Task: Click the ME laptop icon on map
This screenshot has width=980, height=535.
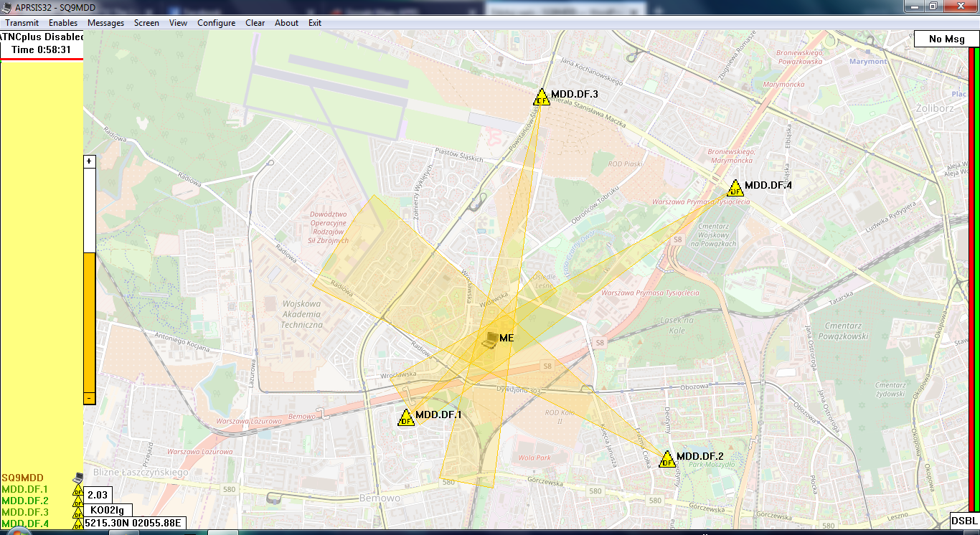Action: pyautogui.click(x=489, y=339)
